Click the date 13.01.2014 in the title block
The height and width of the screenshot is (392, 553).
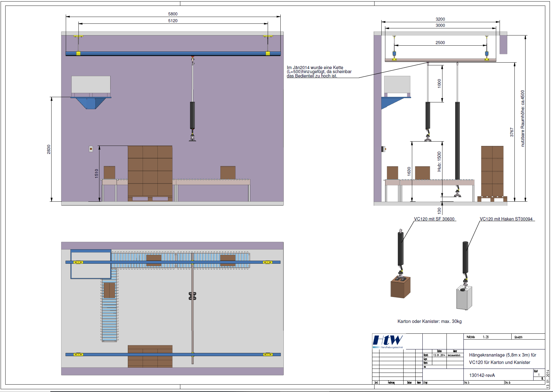(x=439, y=355)
